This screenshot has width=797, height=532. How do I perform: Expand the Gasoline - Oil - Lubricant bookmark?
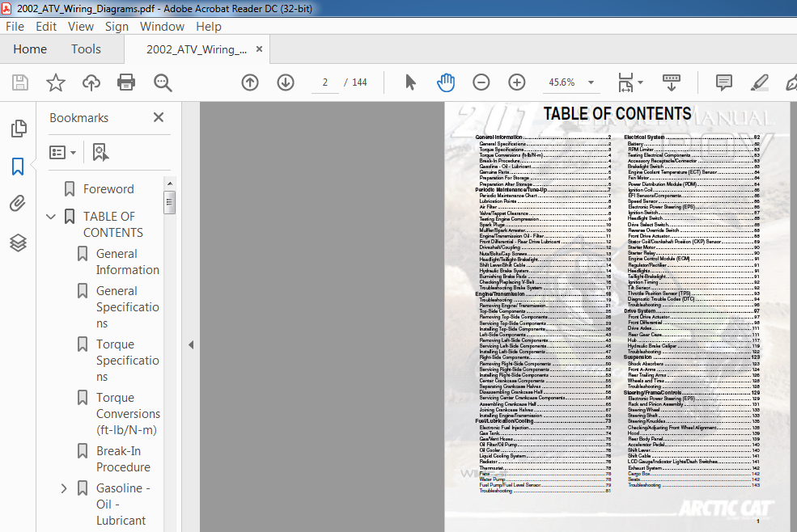tap(64, 488)
